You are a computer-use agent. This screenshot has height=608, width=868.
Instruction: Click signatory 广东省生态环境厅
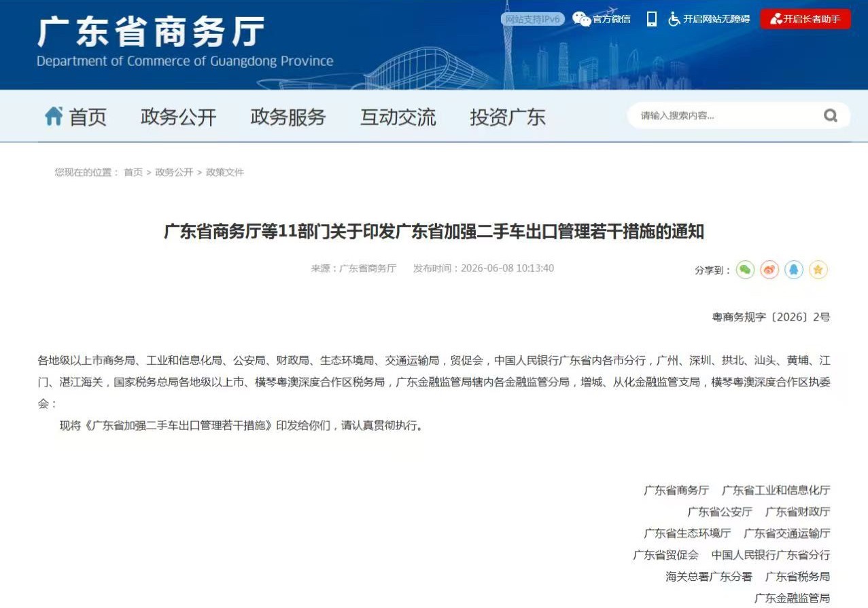pos(687,533)
